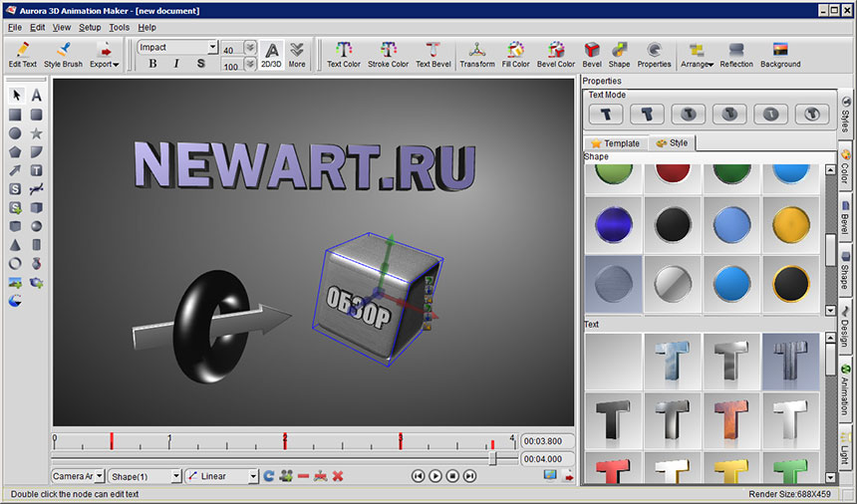The height and width of the screenshot is (504, 857).
Task: Toggle the S text style button
Action: tap(200, 64)
